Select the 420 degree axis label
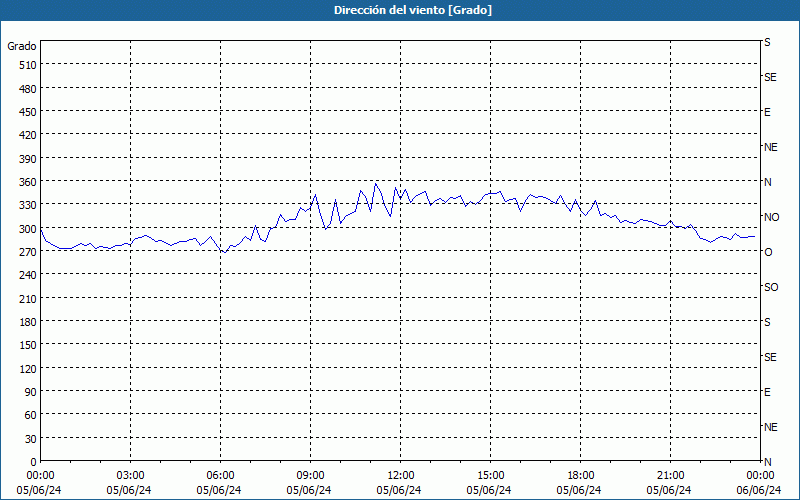This screenshot has width=800, height=500. (28, 136)
